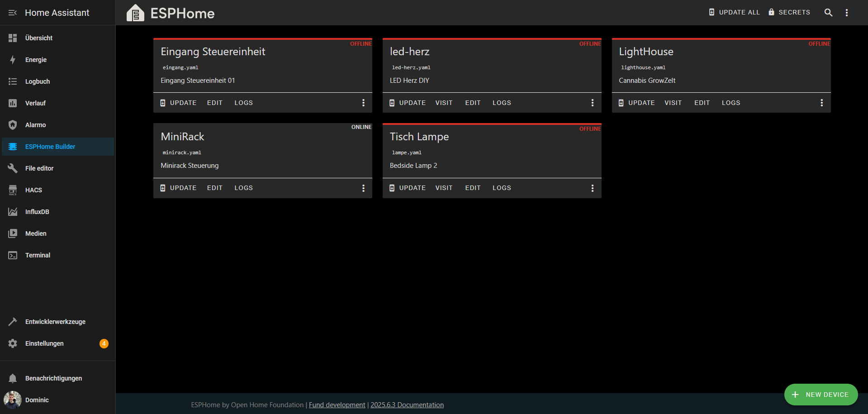Open Tisch Lampe card overflow menu

593,188
